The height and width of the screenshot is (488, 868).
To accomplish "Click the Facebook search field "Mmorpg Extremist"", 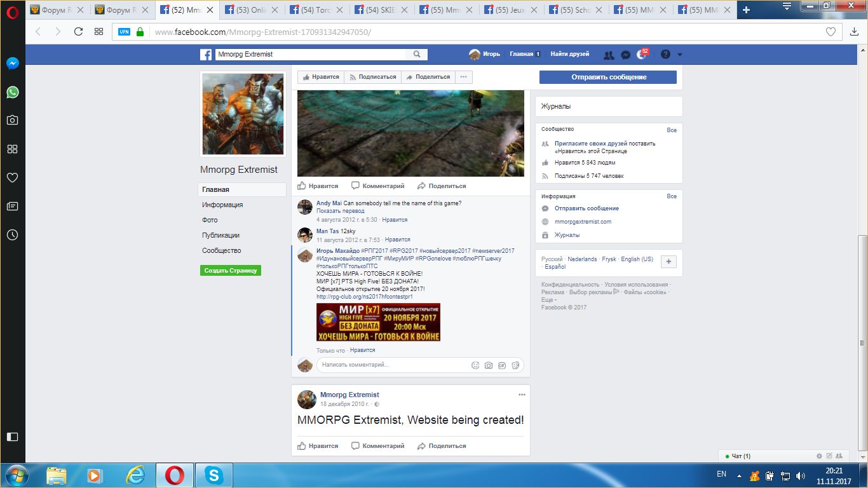I will [311, 55].
